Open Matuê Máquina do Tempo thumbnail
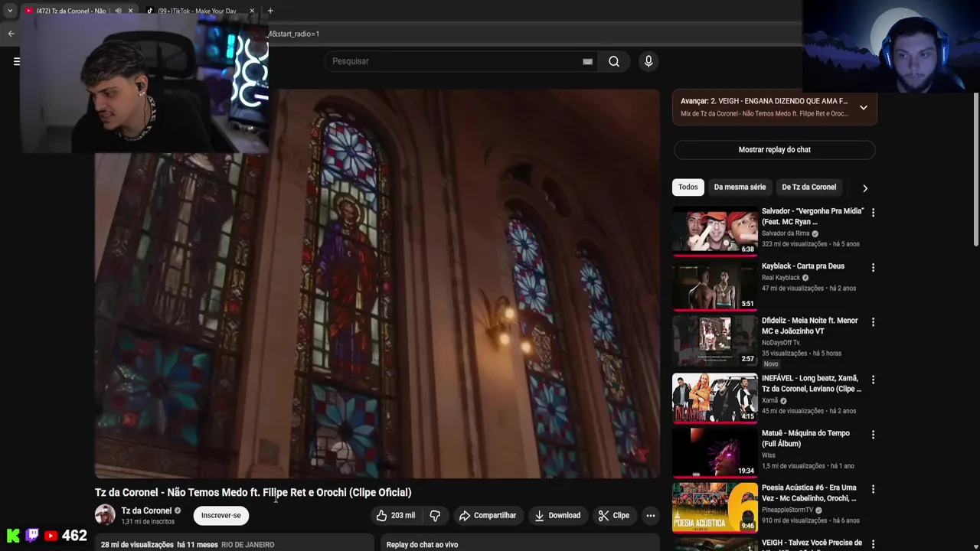The height and width of the screenshot is (551, 980). [714, 454]
